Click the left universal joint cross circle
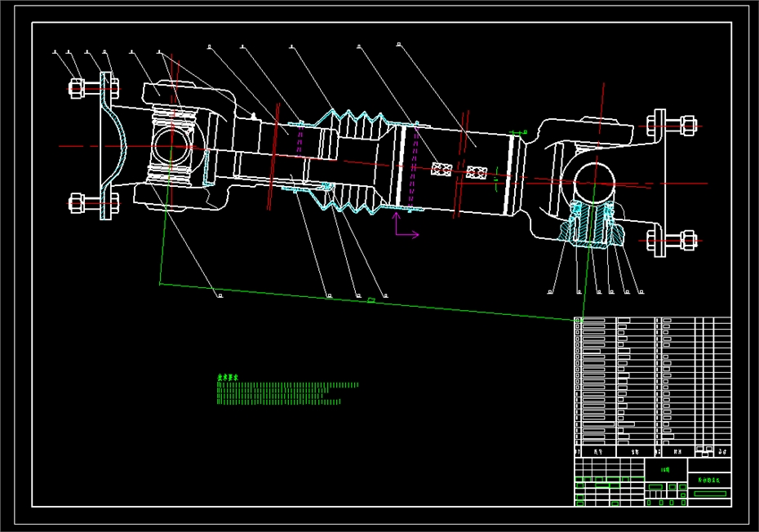Screen dimensions: 759x532 (172, 147)
